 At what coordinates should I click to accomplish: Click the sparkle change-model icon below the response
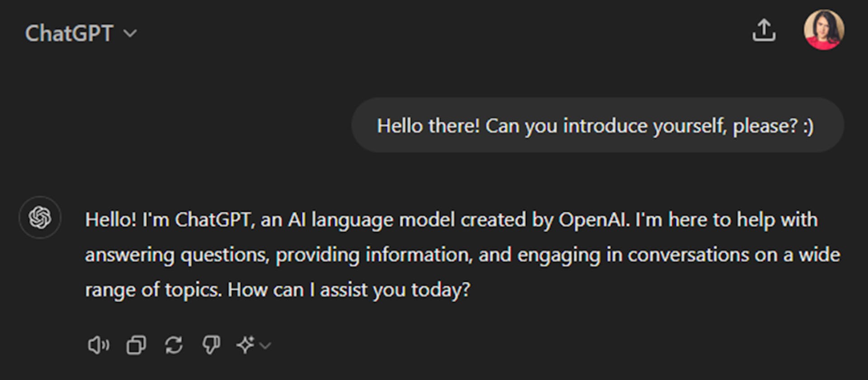point(245,345)
